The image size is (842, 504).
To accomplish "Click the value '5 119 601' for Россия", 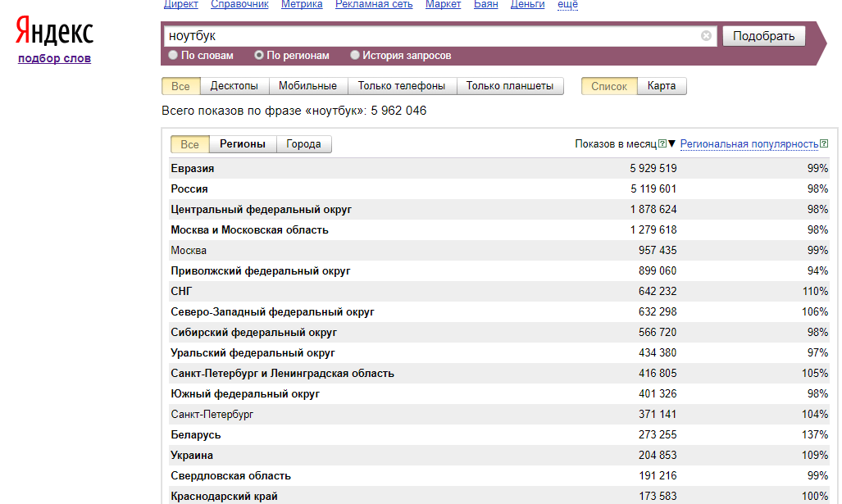I will (653, 189).
